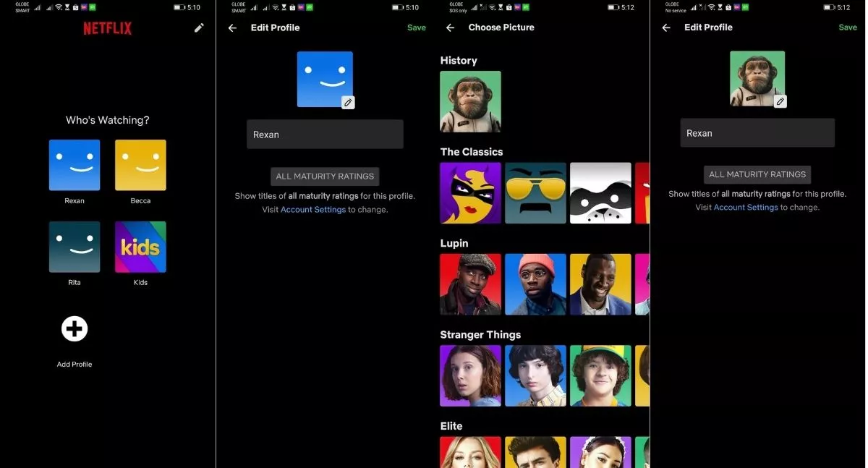Tap ALL MATURITY RATINGS button under chimp profile
Viewport: 868px width, 468px height.
click(757, 174)
